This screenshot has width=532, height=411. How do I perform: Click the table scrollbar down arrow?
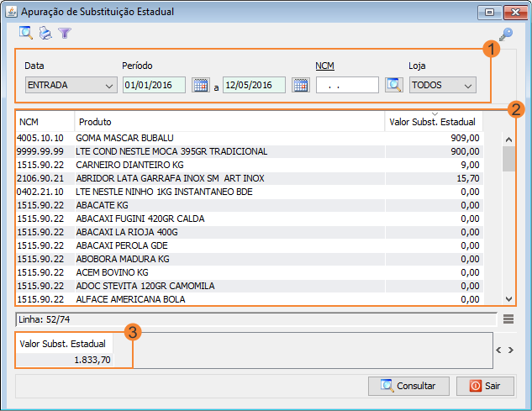pyautogui.click(x=508, y=299)
